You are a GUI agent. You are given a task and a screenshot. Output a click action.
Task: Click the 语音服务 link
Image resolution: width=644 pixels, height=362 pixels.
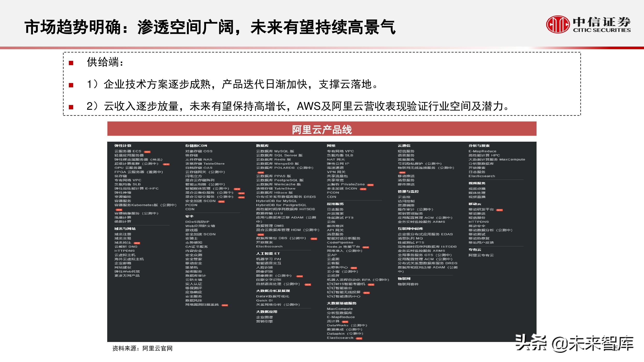pos(406,155)
